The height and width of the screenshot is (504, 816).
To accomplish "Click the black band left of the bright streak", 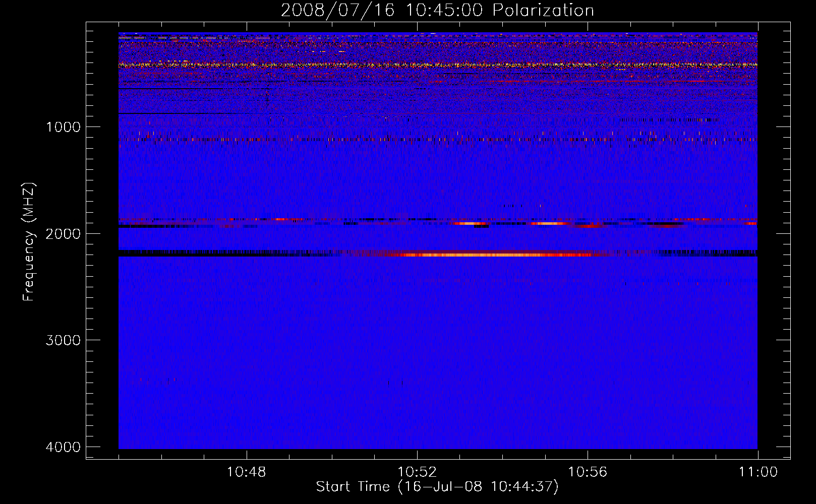I will coord(227,253).
